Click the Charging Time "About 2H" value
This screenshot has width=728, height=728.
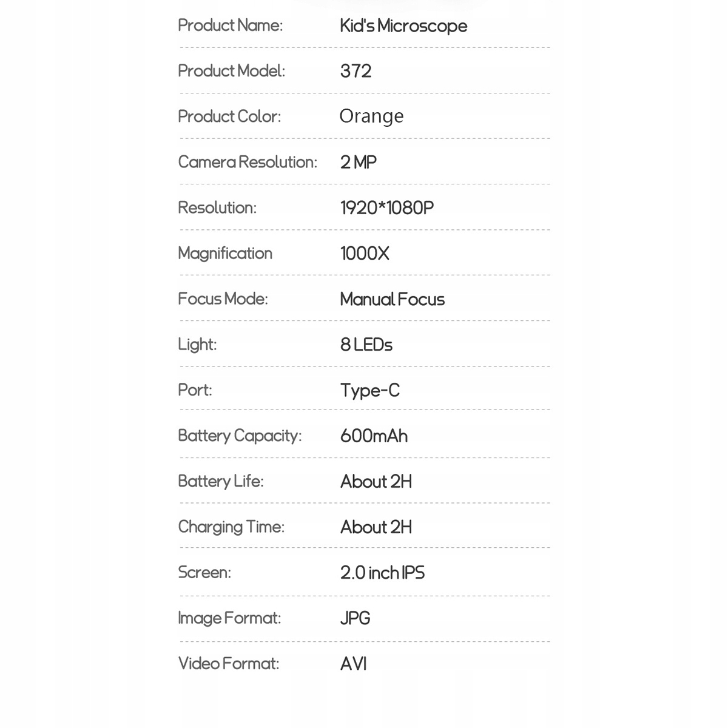pos(376,527)
